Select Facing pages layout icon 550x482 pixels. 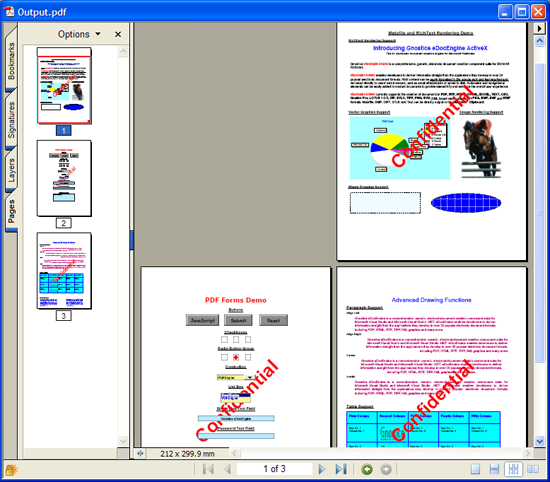pyautogui.click(x=533, y=469)
